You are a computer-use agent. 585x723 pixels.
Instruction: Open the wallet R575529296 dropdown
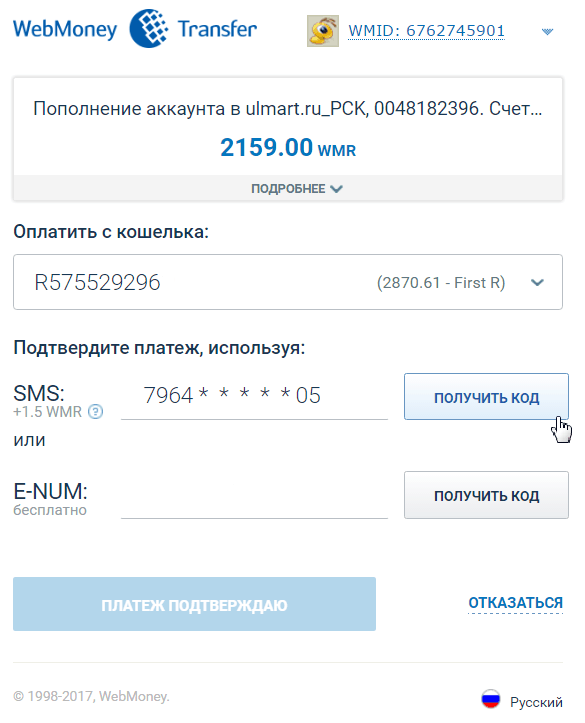point(288,282)
